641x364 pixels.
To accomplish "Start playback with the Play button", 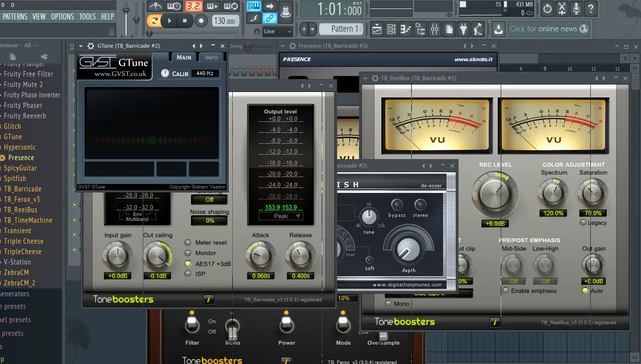I will pos(169,21).
